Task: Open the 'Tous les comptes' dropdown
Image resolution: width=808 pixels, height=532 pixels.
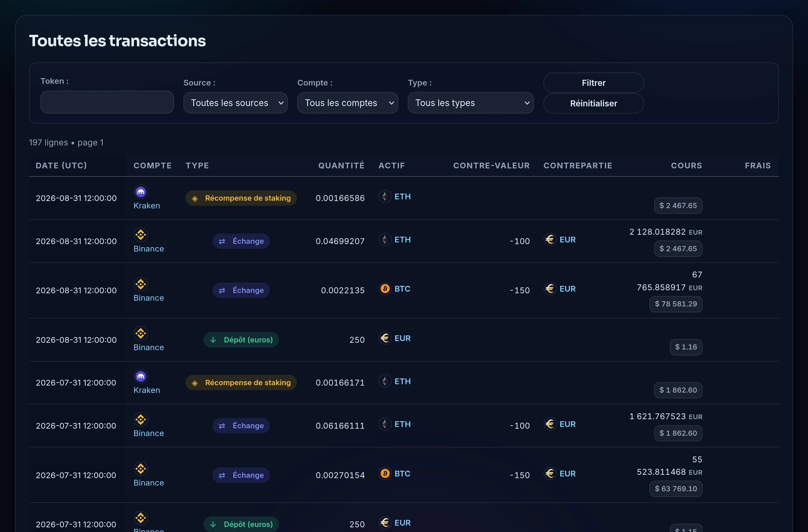Action: coord(347,103)
